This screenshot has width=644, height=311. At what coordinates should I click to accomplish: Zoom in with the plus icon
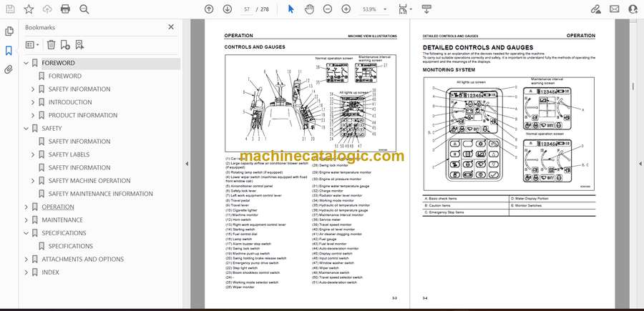tap(346, 9)
